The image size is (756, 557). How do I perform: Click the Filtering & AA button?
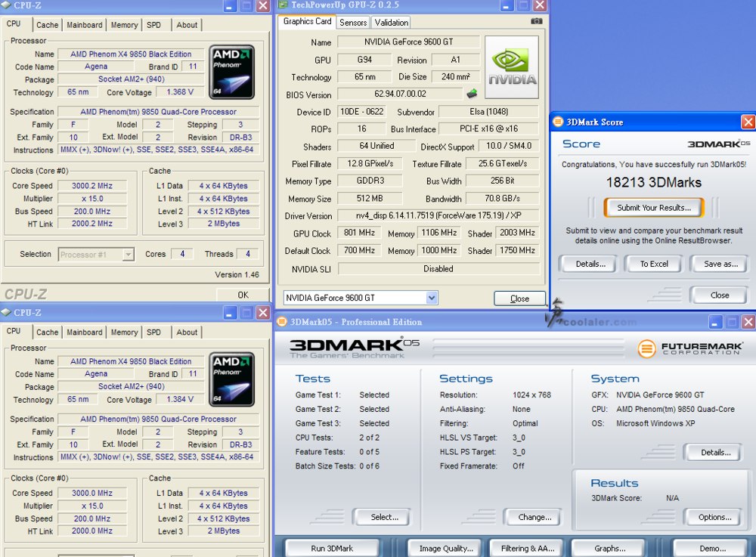528,549
